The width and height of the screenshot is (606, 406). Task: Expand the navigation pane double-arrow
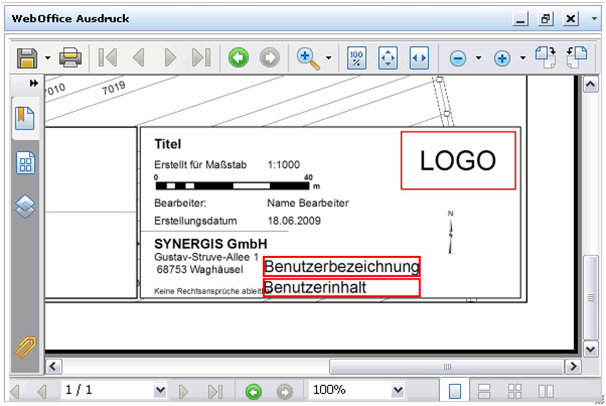point(34,83)
